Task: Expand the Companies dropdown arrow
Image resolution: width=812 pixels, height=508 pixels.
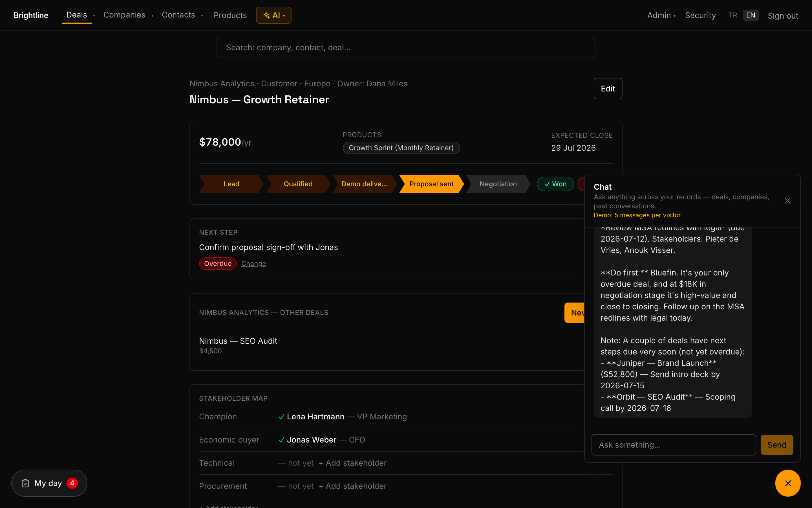Action: click(x=153, y=16)
